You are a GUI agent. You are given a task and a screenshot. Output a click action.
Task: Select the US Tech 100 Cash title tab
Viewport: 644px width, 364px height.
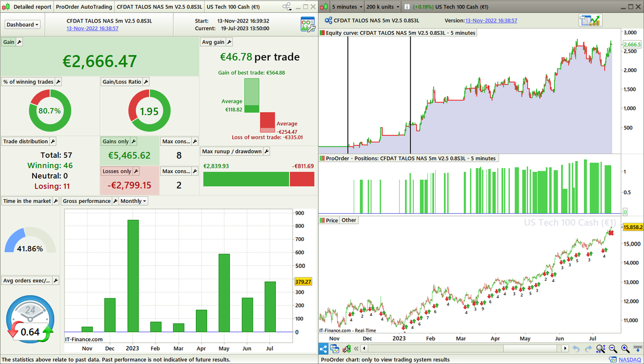point(232,7)
